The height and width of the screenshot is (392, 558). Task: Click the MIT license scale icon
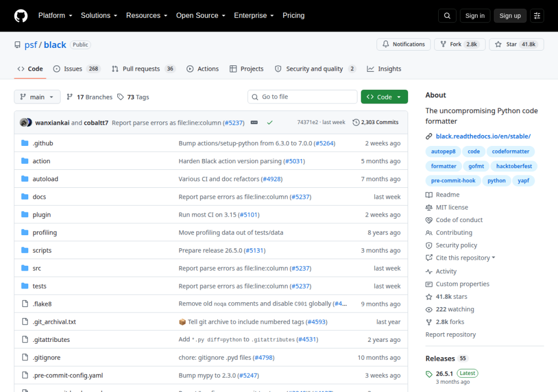429,207
